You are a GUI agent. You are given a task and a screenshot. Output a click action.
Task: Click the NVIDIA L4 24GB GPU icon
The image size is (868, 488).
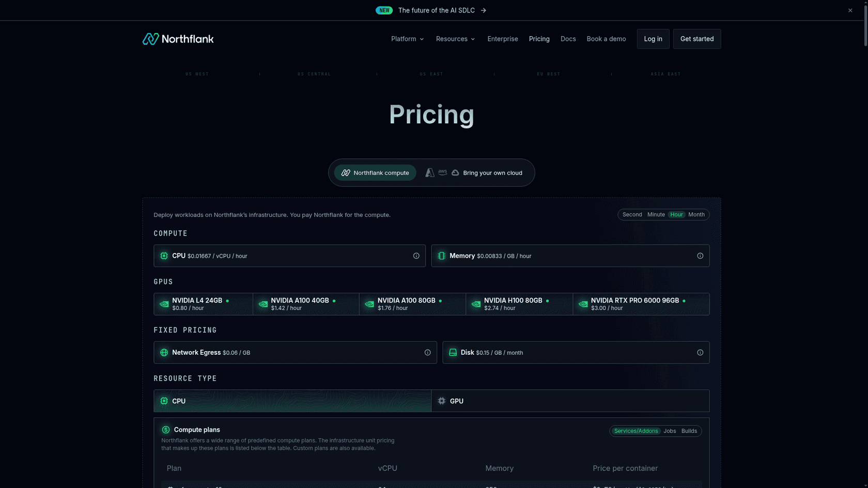(x=164, y=304)
